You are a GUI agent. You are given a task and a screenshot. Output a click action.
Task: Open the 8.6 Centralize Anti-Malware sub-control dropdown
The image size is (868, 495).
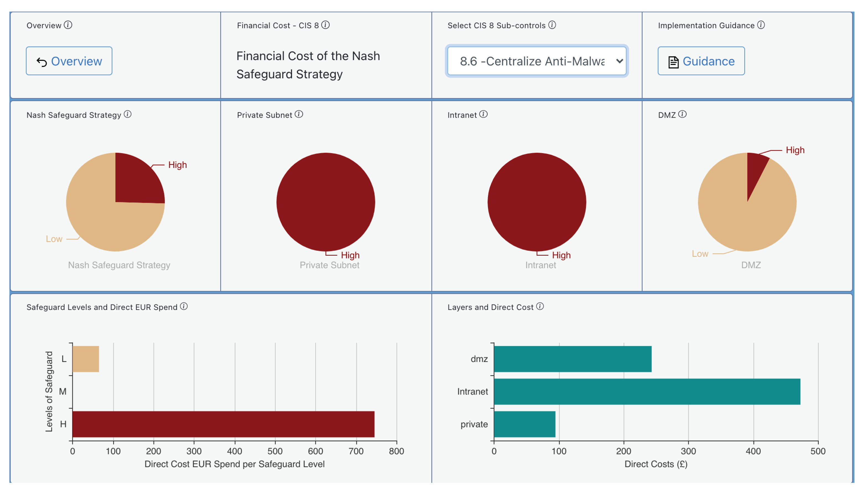point(532,61)
